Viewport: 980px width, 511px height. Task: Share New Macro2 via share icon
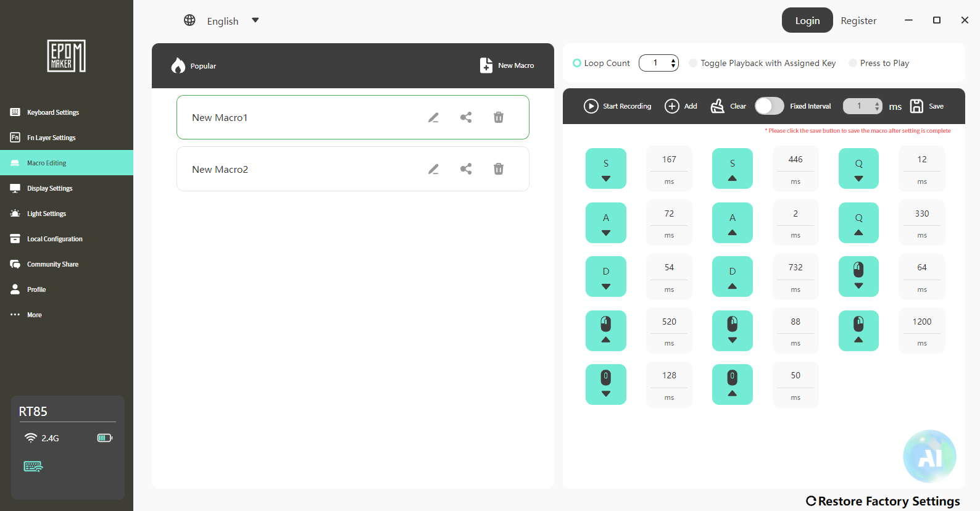pos(466,169)
